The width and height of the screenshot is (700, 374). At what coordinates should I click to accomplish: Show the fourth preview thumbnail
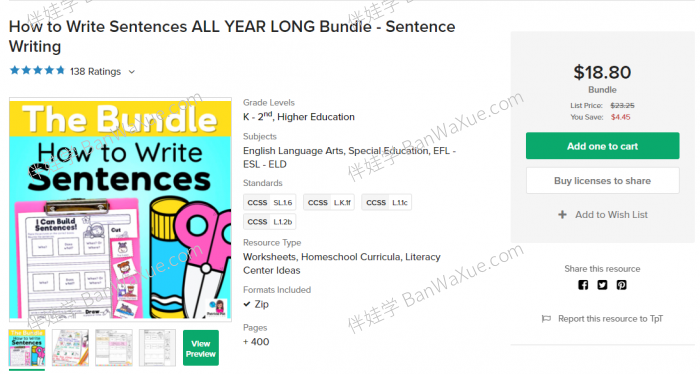[x=157, y=348]
